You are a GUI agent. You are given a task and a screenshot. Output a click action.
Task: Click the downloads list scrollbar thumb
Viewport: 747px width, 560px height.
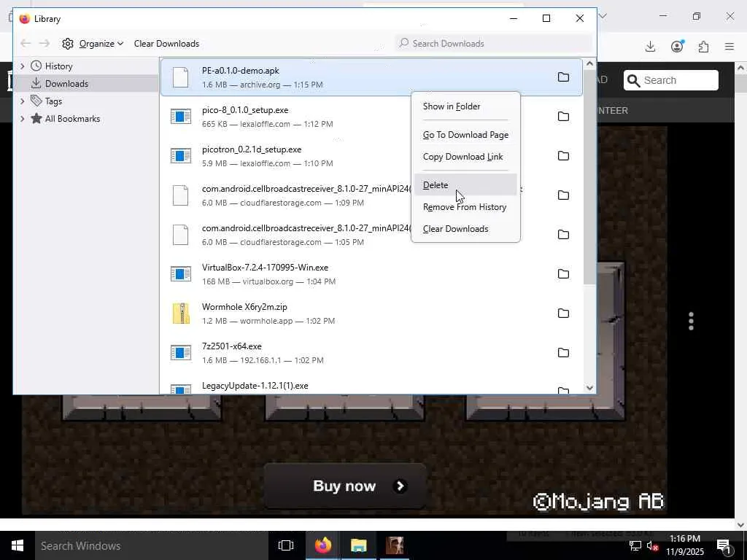tap(589, 177)
